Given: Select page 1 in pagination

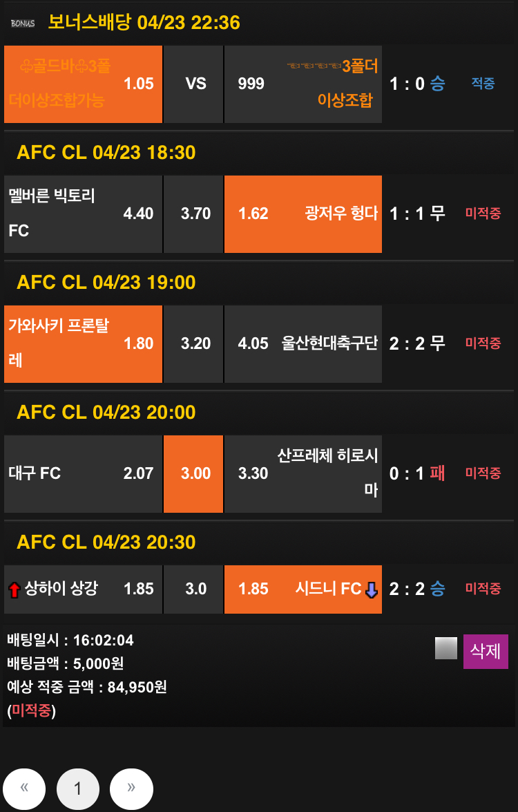Looking at the screenshot, I should tap(78, 789).
